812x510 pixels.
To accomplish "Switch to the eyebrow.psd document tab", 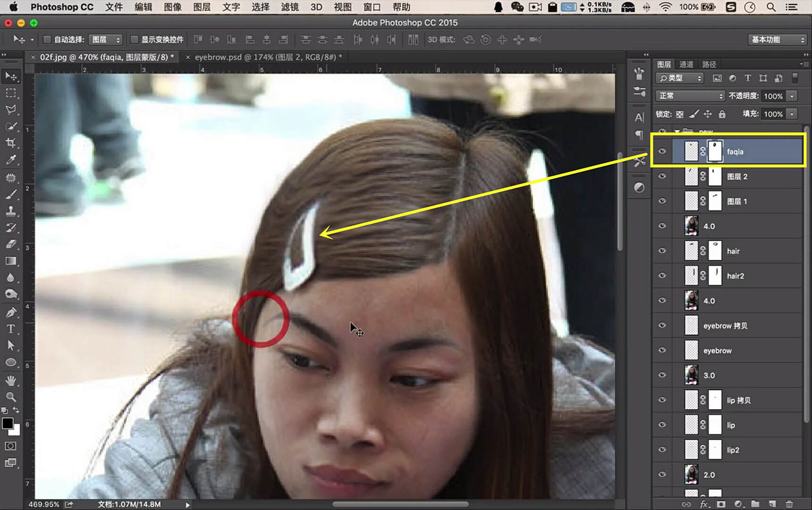I will (x=268, y=56).
